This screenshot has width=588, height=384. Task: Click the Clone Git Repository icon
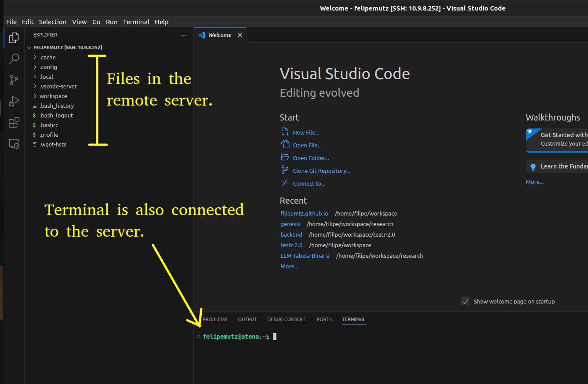pyautogui.click(x=285, y=170)
